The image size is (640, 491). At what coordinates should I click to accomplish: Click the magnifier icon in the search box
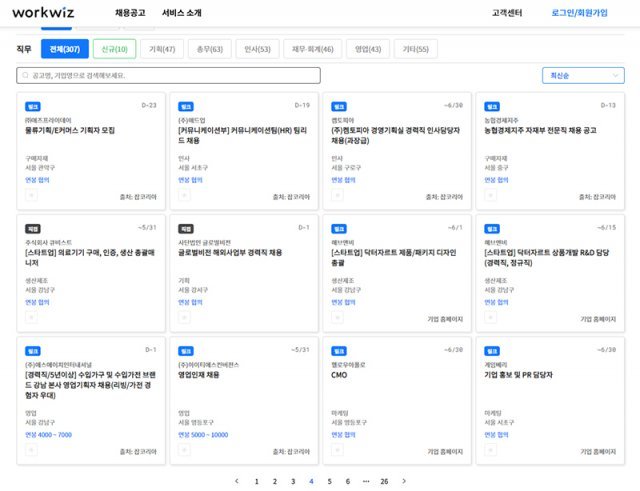[25, 75]
